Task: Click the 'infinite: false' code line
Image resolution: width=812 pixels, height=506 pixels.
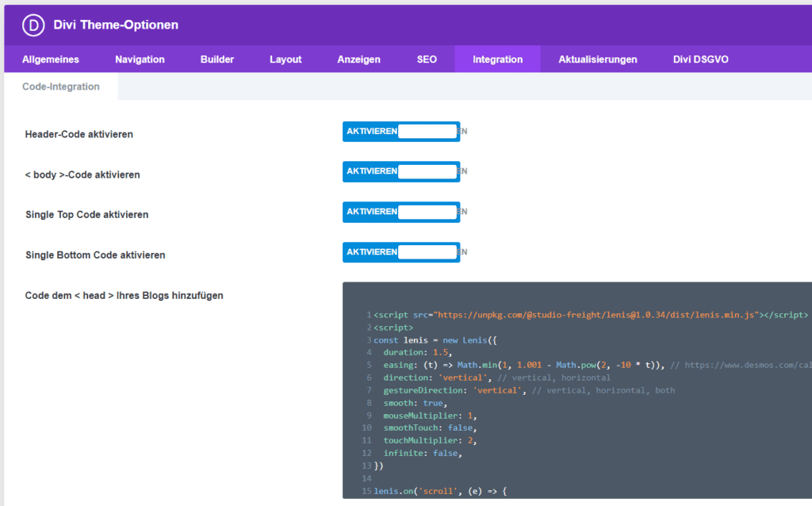Action: [x=422, y=453]
